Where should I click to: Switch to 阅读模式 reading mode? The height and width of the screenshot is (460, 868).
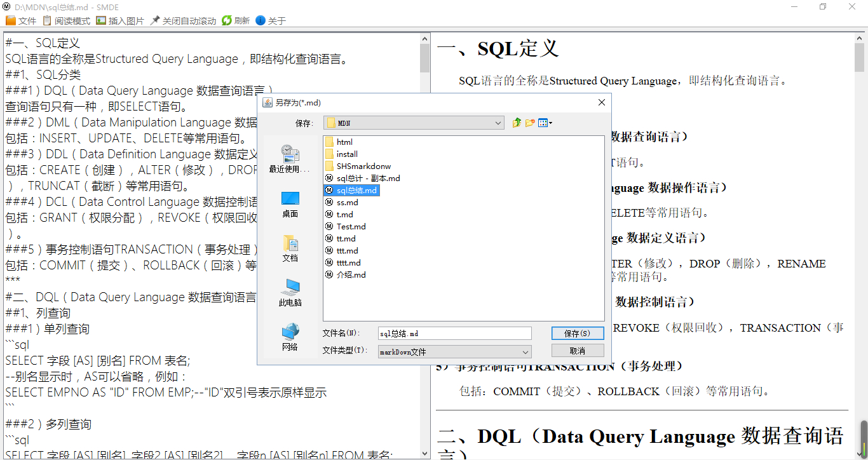pyautogui.click(x=66, y=21)
